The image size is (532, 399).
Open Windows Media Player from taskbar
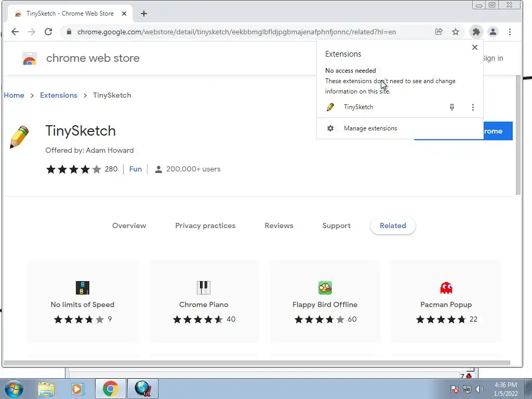[78, 389]
